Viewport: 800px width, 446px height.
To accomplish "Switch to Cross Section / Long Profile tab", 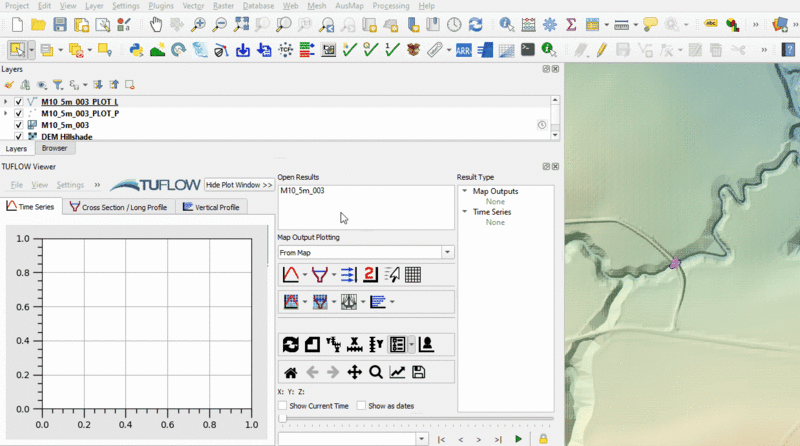I will pos(118,207).
